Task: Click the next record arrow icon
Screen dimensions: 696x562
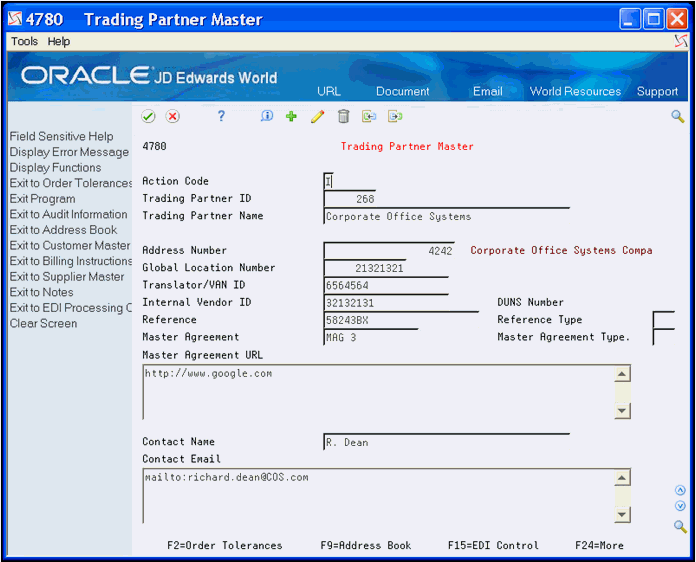Action: 395,116
